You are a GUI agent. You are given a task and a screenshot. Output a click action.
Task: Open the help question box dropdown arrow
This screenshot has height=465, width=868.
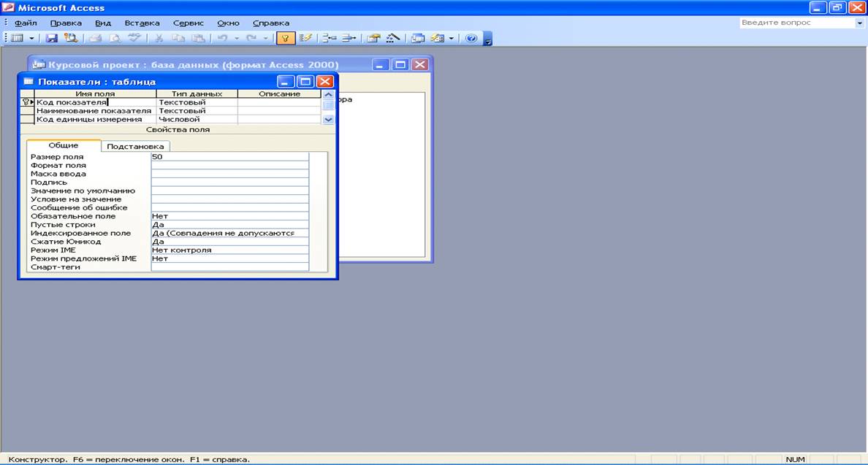pos(860,23)
